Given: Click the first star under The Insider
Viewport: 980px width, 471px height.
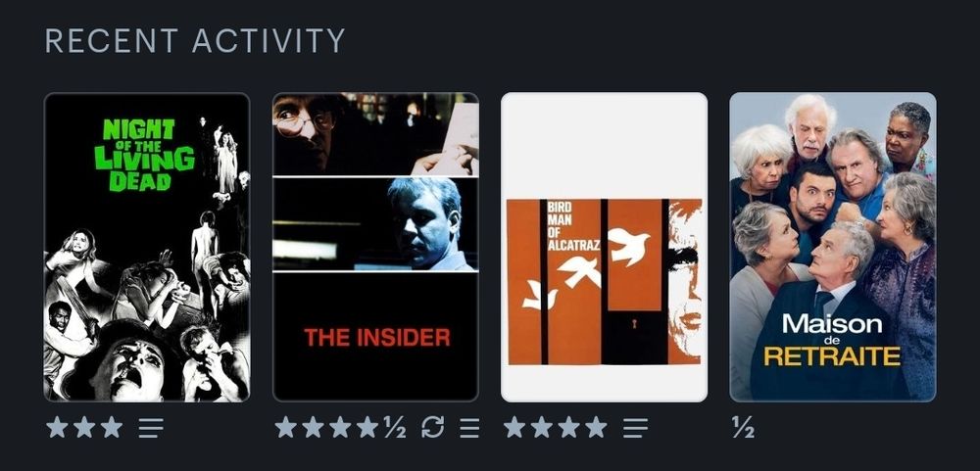Looking at the screenshot, I should [285, 427].
